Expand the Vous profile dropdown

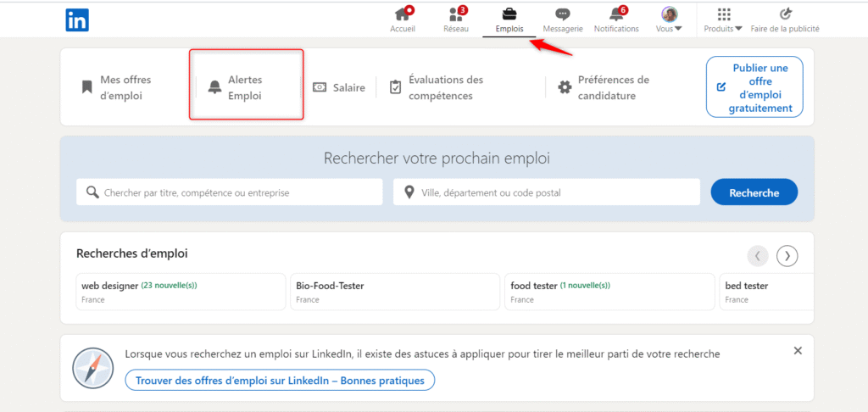670,19
